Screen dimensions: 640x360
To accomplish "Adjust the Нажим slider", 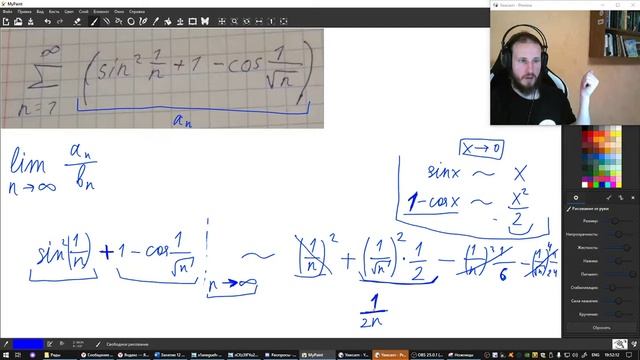I will 618,261.
